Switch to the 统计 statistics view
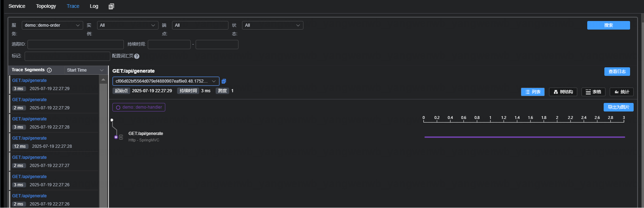Viewport: 644px width, 208px height. [x=622, y=92]
